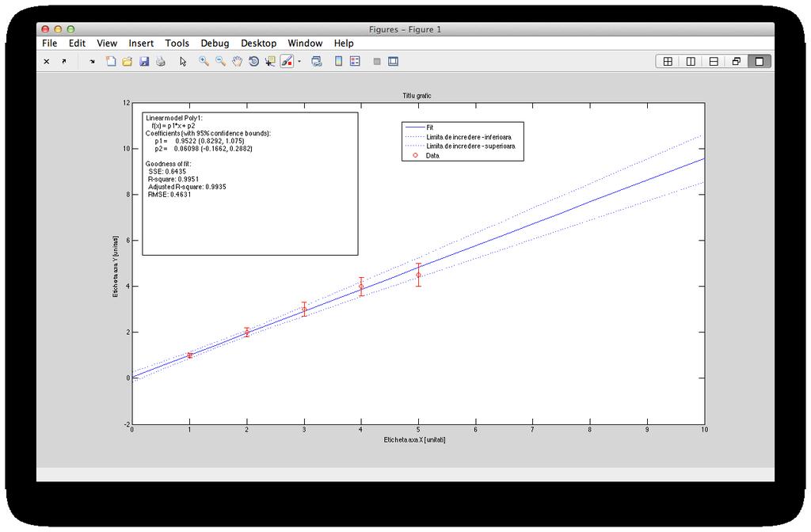Toggle the legend via toolbar icon
The width and height of the screenshot is (811, 532).
tap(355, 62)
